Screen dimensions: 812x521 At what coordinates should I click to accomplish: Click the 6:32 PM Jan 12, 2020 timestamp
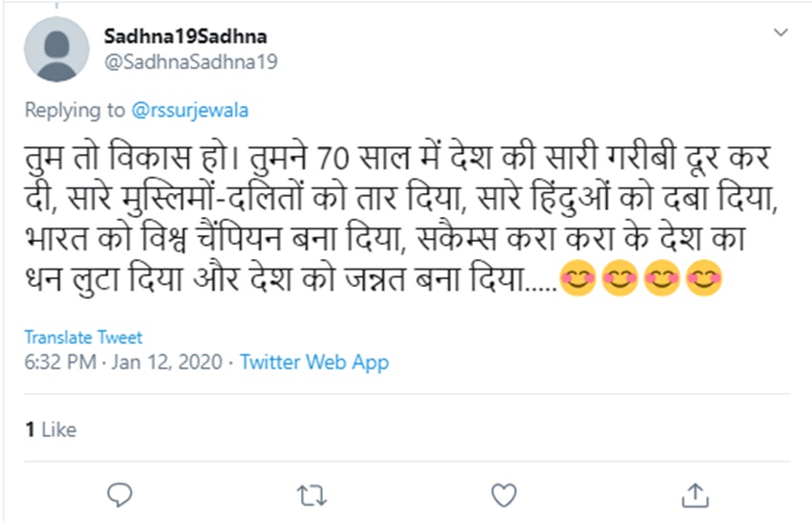tap(123, 362)
